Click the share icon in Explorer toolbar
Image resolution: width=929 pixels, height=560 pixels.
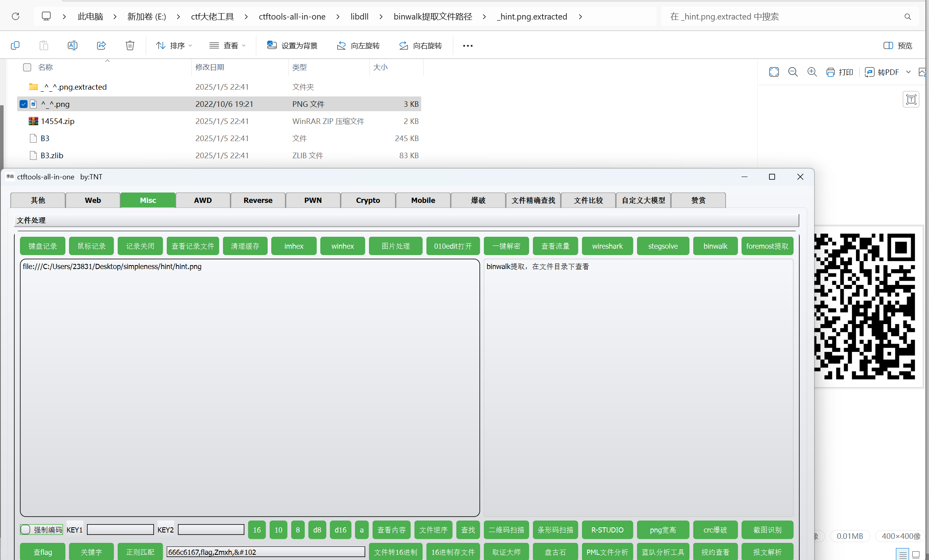click(x=101, y=45)
